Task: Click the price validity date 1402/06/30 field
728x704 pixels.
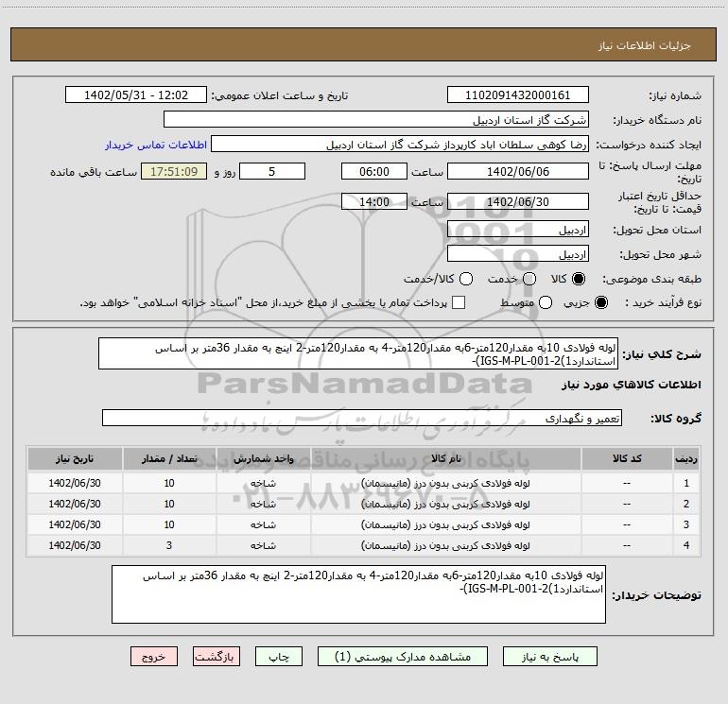Action: (x=518, y=201)
